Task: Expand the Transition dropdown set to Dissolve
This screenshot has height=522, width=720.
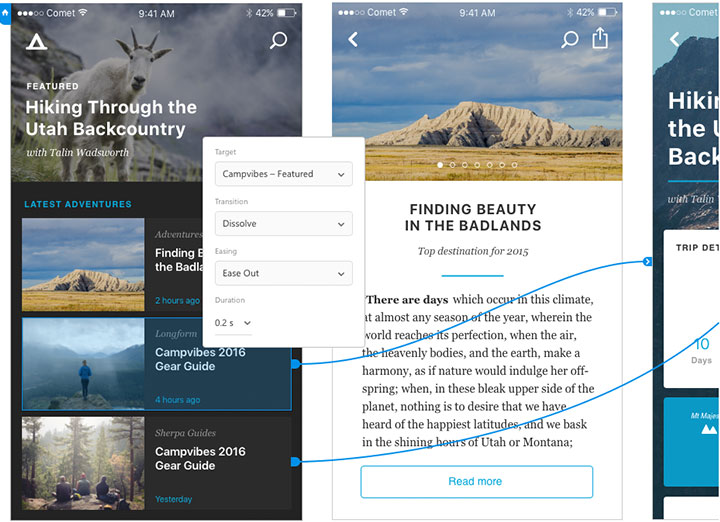Action: pyautogui.click(x=283, y=224)
